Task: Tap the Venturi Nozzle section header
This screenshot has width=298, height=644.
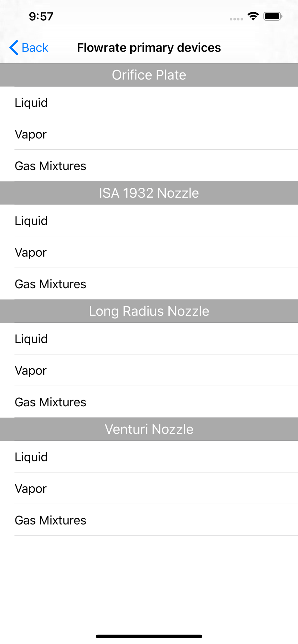Action: point(149,429)
